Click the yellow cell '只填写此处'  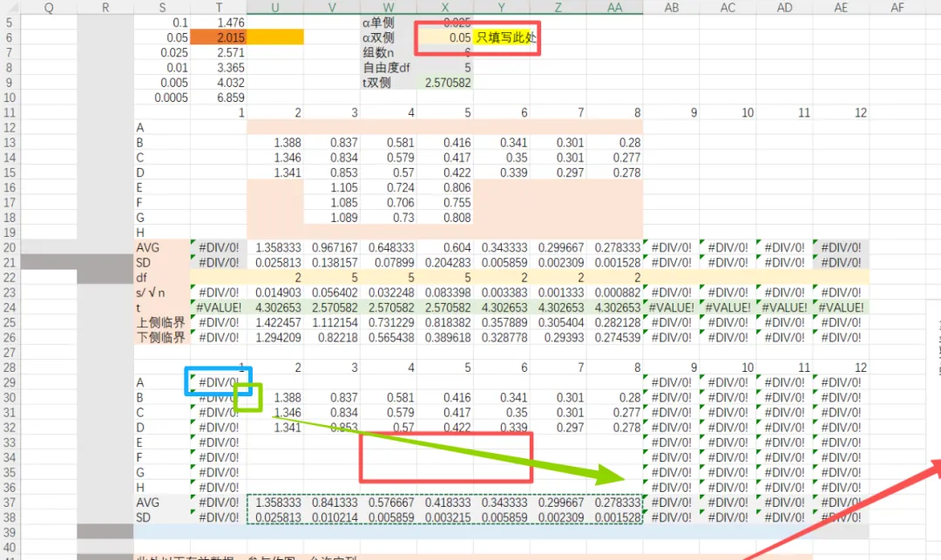(x=505, y=37)
